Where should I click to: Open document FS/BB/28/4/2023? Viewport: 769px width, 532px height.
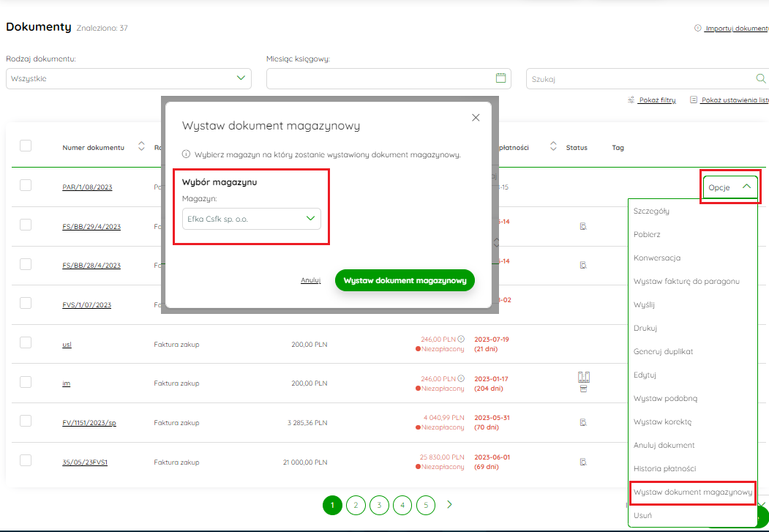pyautogui.click(x=91, y=266)
